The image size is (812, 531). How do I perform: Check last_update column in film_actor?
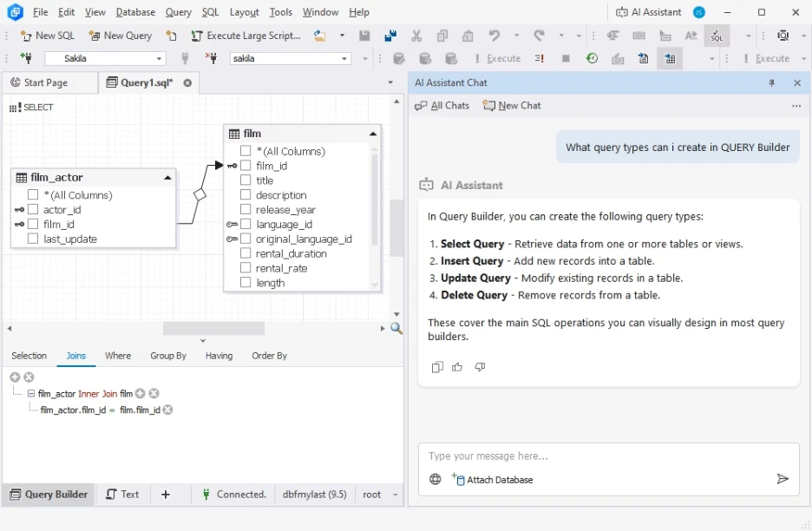(33, 239)
